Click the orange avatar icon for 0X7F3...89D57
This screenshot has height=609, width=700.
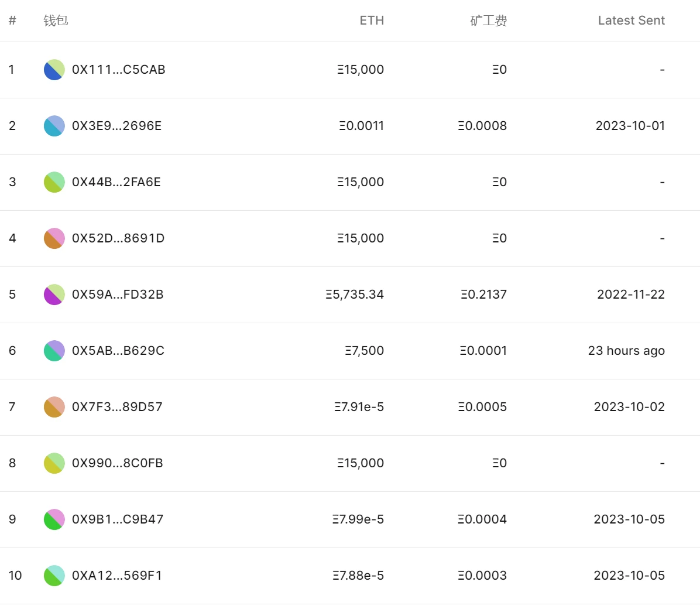click(54, 407)
